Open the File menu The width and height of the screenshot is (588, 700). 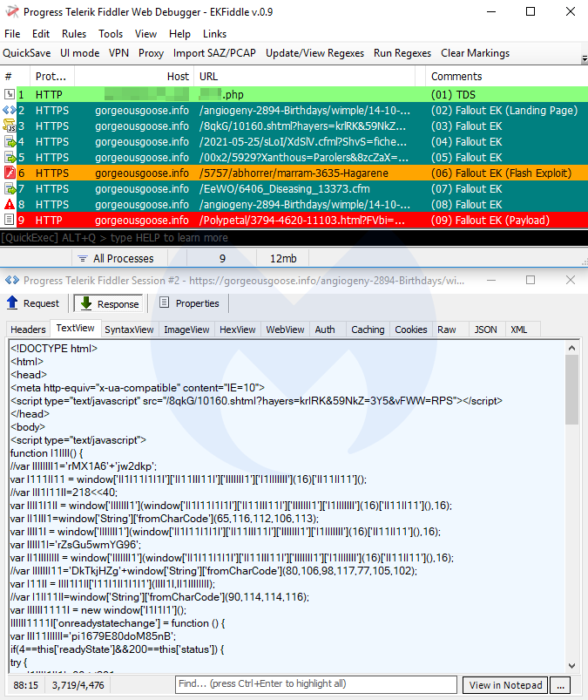click(x=12, y=34)
